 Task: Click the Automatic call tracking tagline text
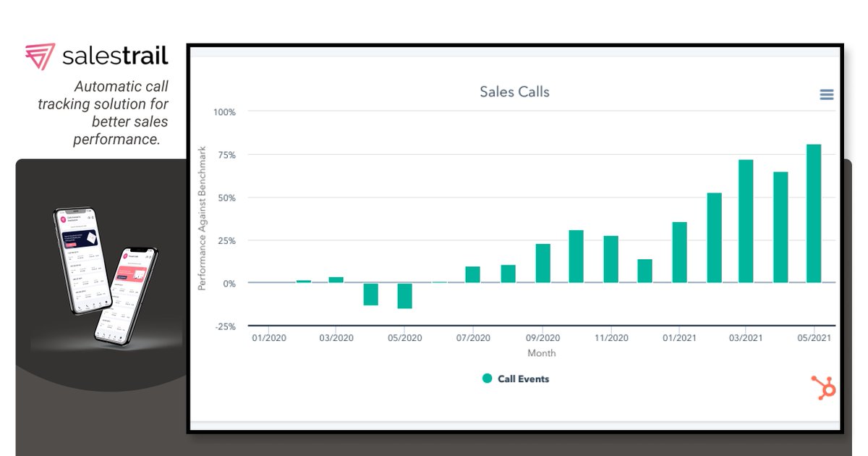[x=103, y=113]
